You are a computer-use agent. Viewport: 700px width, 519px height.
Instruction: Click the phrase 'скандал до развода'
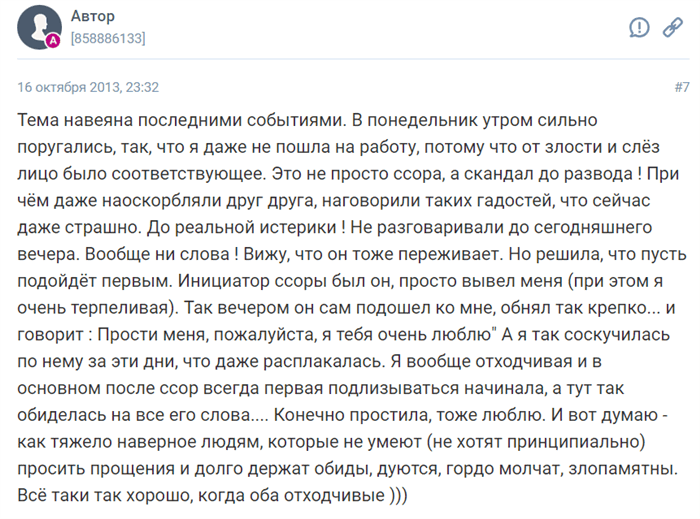pyautogui.click(x=548, y=174)
